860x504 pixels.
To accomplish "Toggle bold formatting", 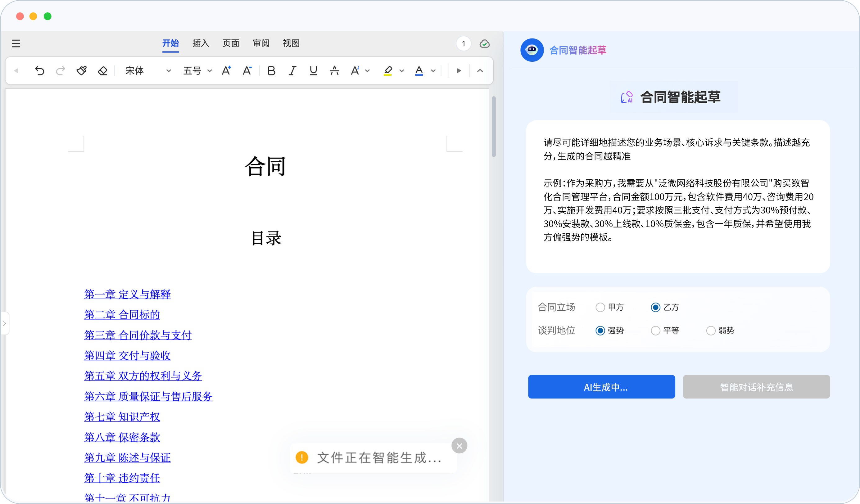I will (271, 71).
